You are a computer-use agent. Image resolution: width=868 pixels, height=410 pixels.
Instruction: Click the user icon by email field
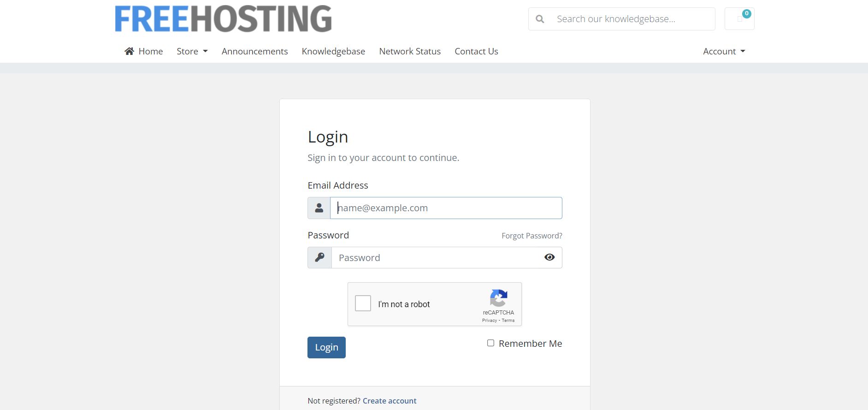[x=319, y=208]
